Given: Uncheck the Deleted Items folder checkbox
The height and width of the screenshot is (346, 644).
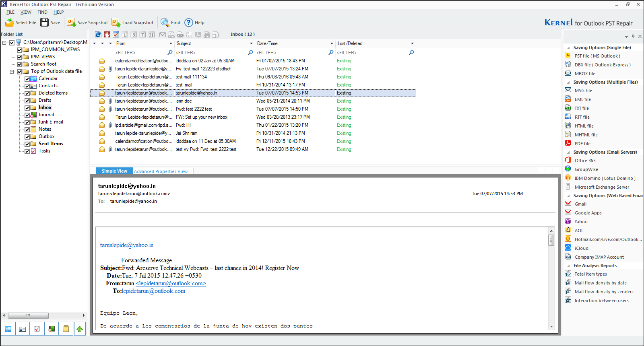Looking at the screenshot, I should (27, 93).
